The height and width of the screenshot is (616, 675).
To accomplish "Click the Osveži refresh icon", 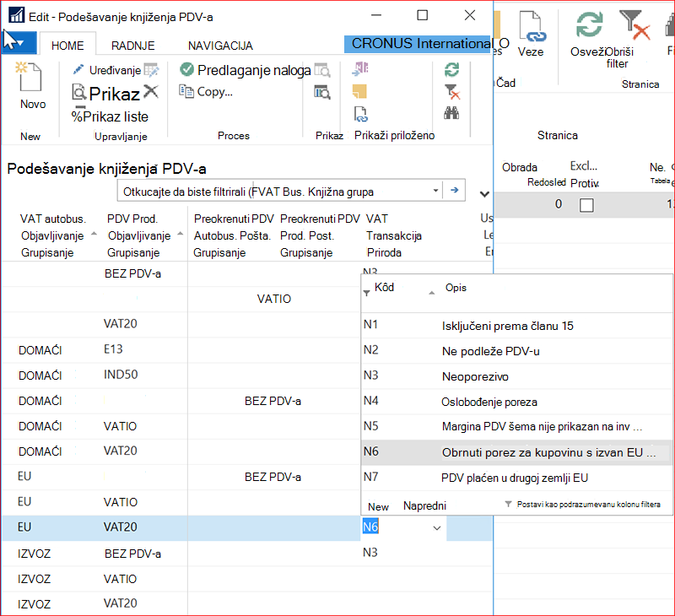I will (589, 25).
